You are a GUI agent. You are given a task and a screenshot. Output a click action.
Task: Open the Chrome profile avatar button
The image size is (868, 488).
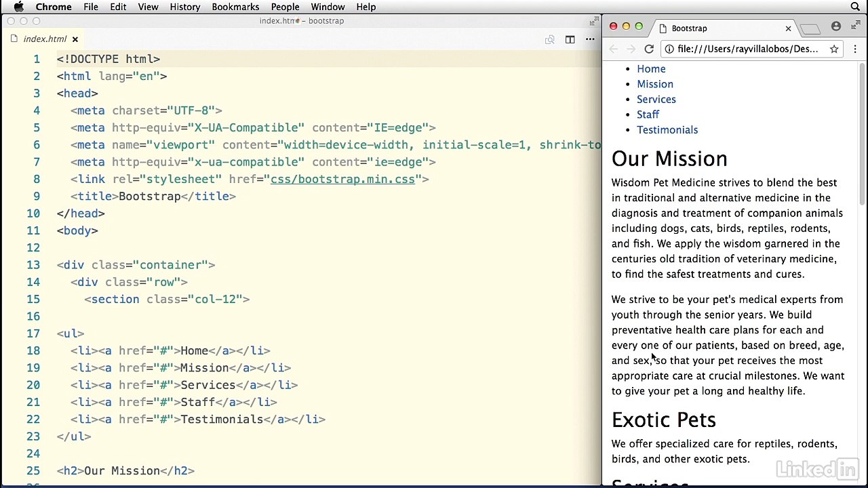(x=836, y=26)
